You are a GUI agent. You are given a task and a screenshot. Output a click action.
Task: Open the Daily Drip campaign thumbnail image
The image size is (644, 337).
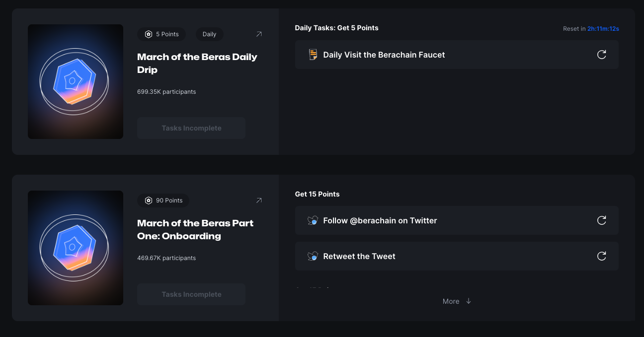tap(76, 81)
